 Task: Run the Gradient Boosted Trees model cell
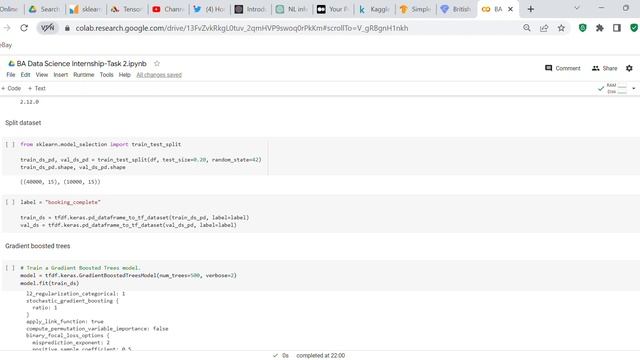tap(10, 268)
